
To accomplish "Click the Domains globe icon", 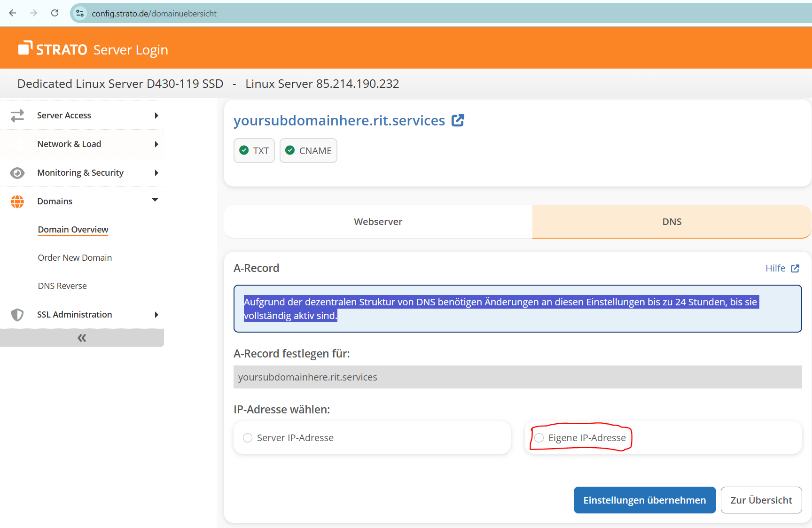I will [x=17, y=202].
